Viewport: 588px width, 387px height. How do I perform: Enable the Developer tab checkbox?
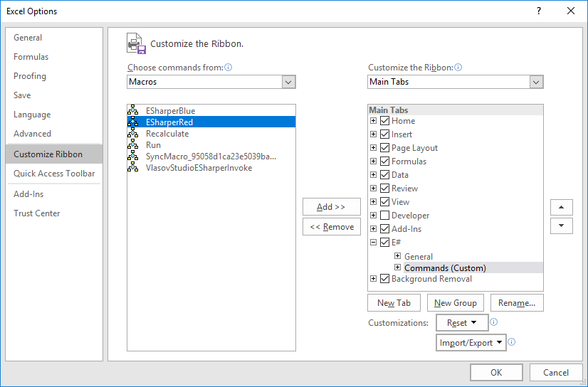pos(385,216)
